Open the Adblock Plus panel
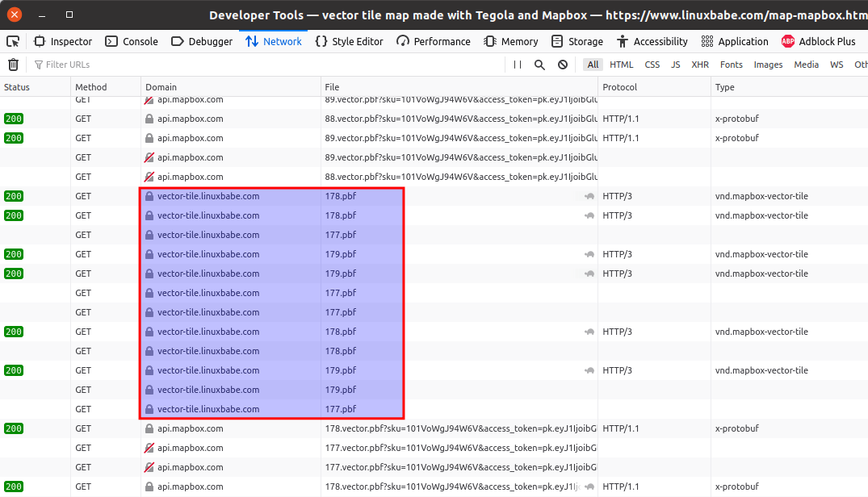The width and height of the screenshot is (868, 497). click(x=818, y=41)
